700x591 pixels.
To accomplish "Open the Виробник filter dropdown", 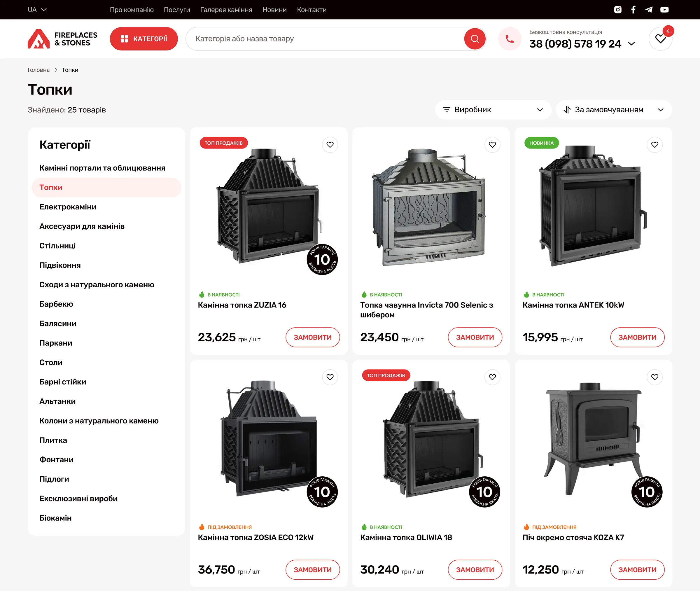I will (493, 110).
